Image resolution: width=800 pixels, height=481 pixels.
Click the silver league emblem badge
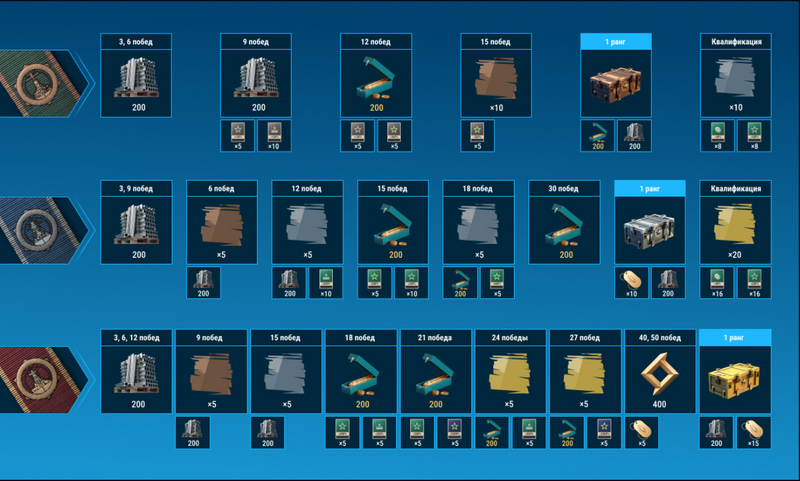click(x=36, y=231)
